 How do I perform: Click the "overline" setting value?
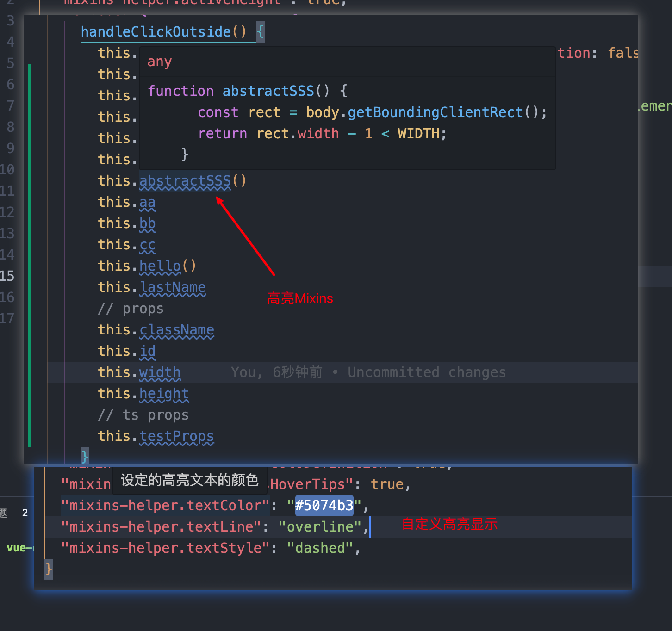coord(320,527)
